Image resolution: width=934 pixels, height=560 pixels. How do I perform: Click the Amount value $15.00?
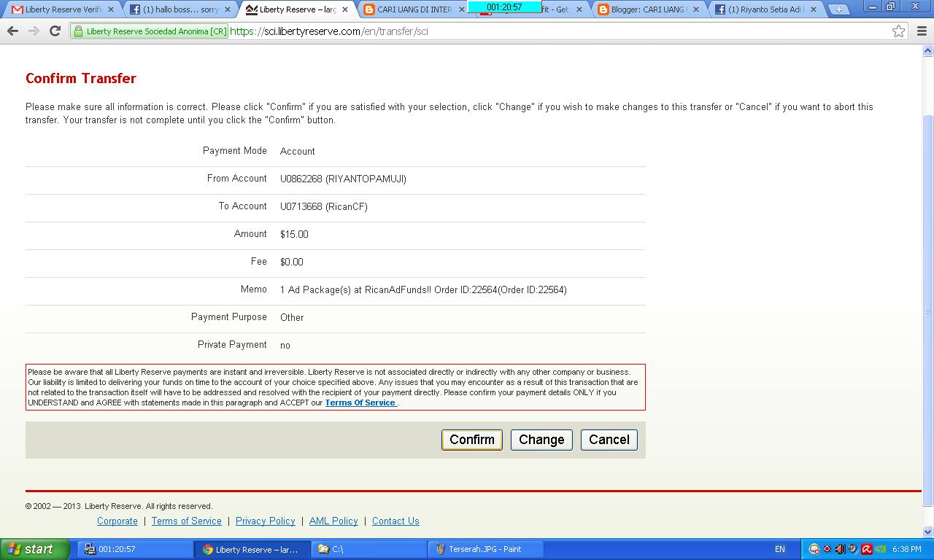click(x=294, y=234)
